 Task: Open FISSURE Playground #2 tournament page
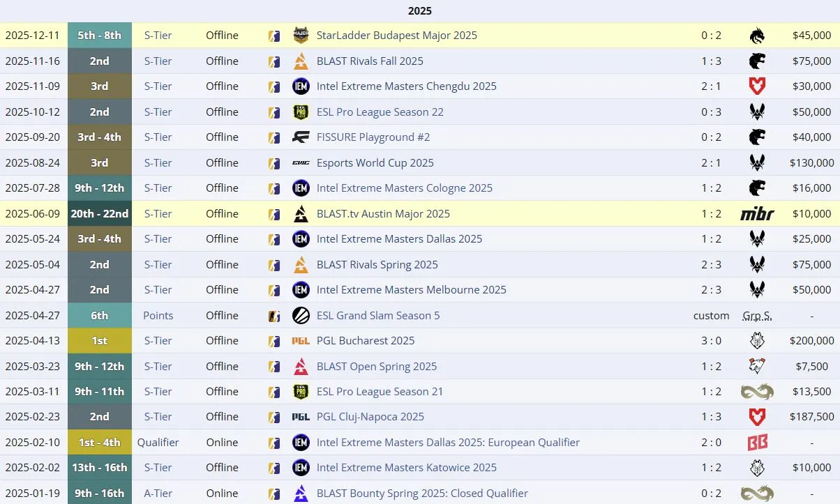[373, 137]
